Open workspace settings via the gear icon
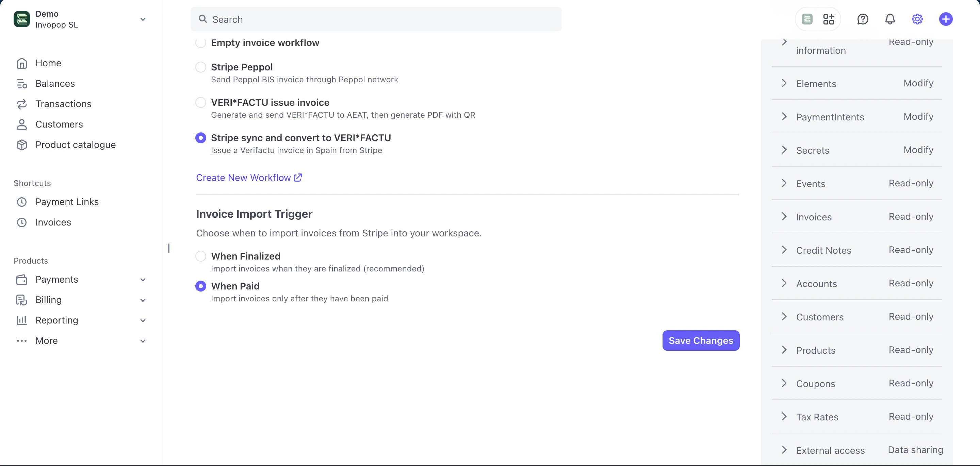980x466 pixels. pos(917,19)
